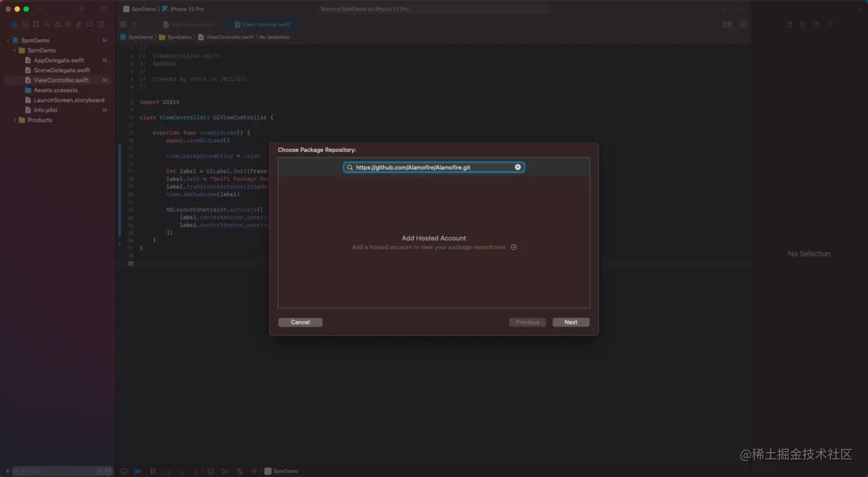Screen dimensions: 868x477
Task: Show the History inspector clock icon
Action: (803, 24)
